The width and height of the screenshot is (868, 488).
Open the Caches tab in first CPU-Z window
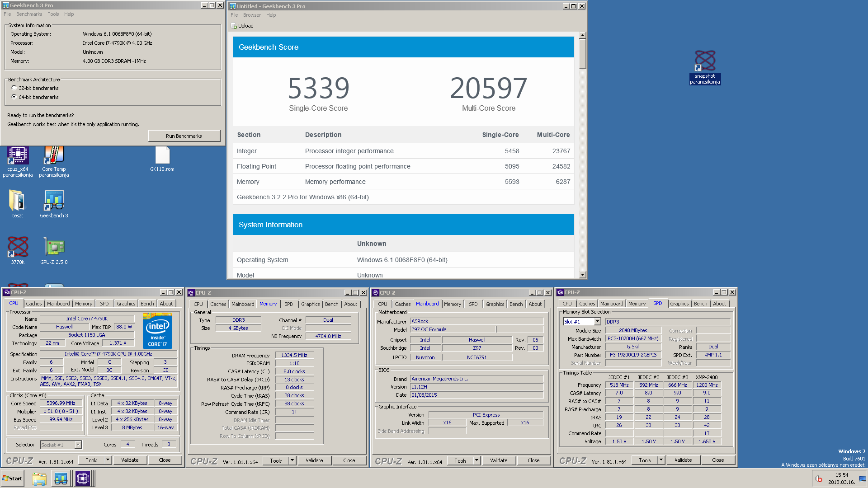click(33, 304)
